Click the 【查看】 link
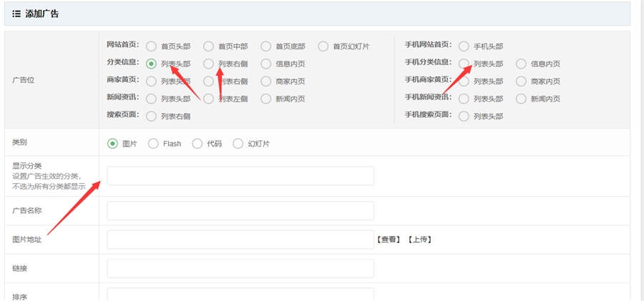The width and height of the screenshot is (644, 301). [388, 240]
